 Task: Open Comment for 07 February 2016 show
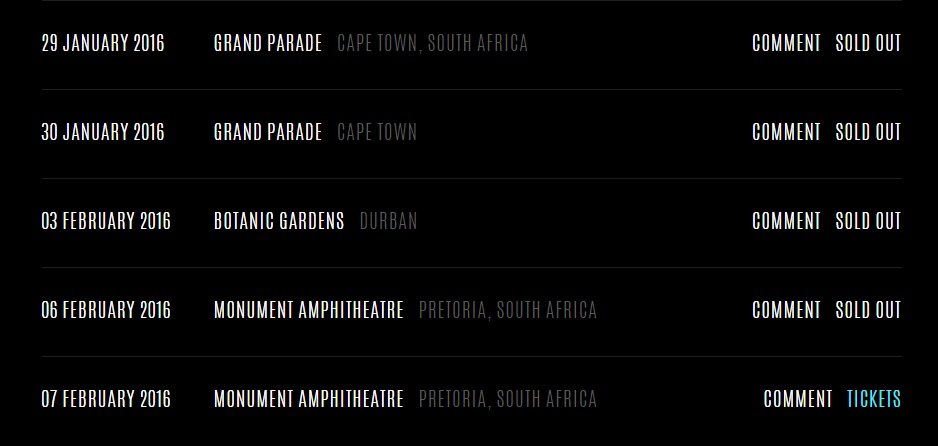click(x=797, y=399)
